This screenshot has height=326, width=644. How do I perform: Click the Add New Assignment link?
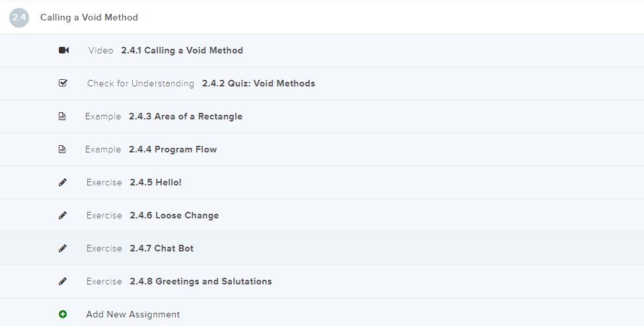tap(133, 314)
